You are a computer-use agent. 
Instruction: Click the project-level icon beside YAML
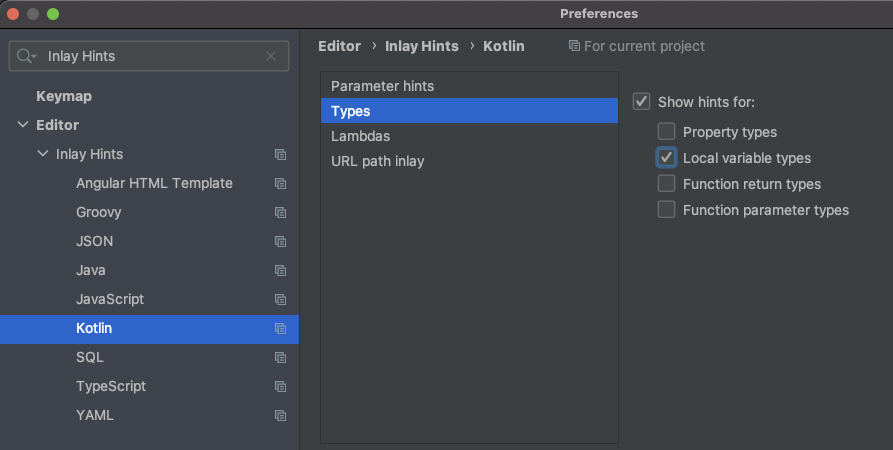(280, 416)
